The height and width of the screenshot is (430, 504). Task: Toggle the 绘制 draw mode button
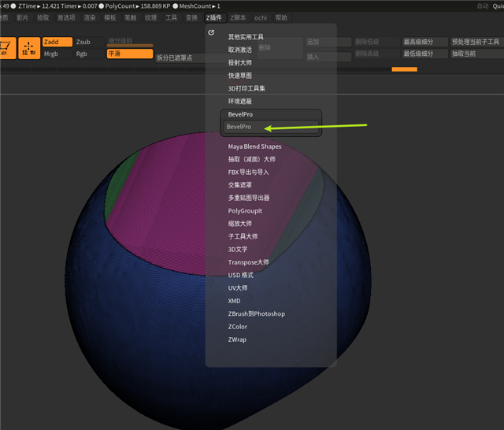click(29, 48)
